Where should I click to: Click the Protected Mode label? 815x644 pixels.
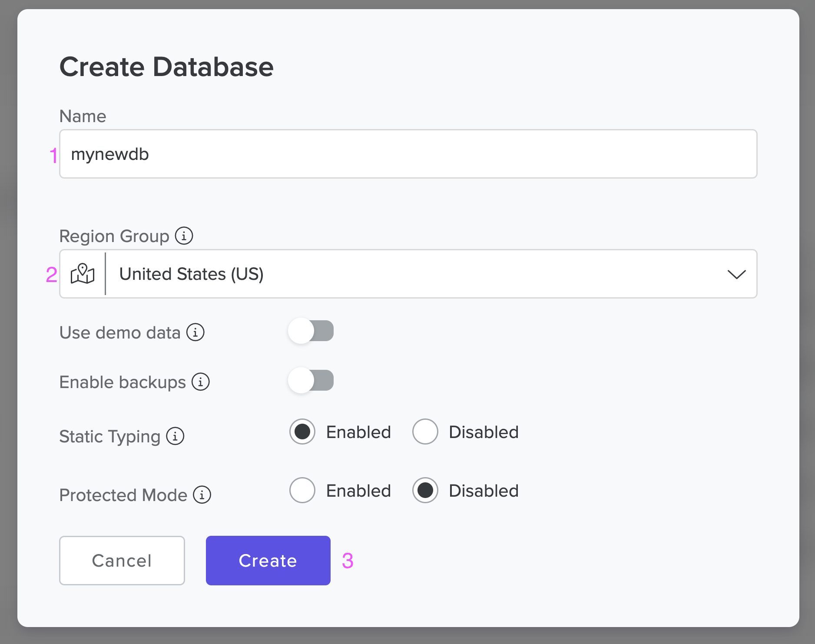click(x=123, y=495)
